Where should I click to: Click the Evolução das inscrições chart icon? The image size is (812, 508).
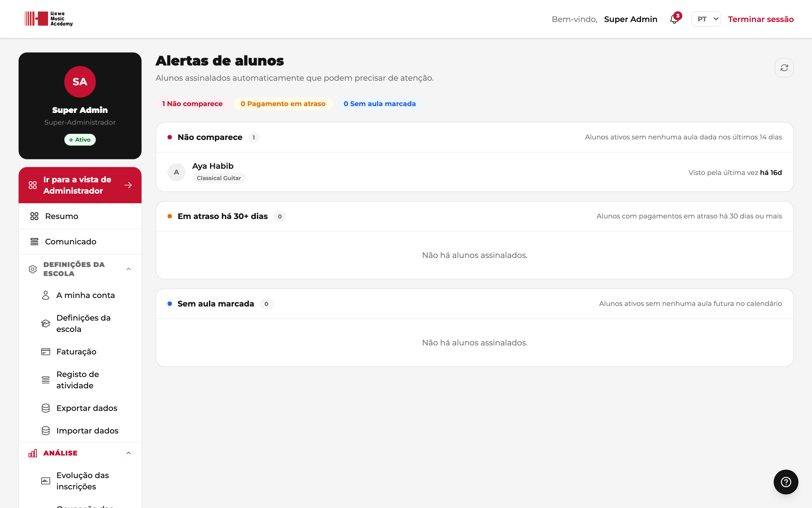pyautogui.click(x=46, y=481)
